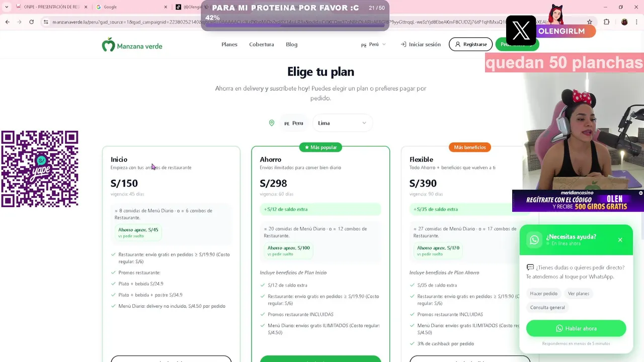Click the green location pin icon
The height and width of the screenshot is (362, 644).
(x=272, y=123)
